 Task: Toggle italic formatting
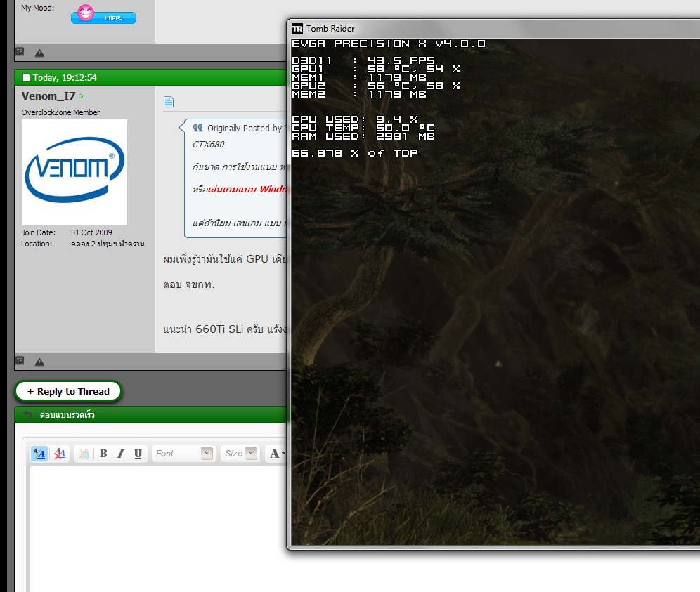click(121, 454)
